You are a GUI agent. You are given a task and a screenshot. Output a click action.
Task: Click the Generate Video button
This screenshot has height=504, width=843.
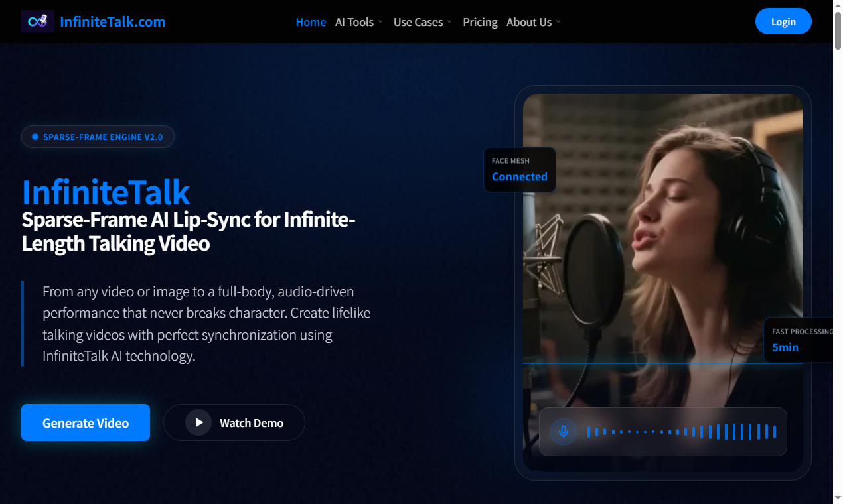click(x=86, y=422)
